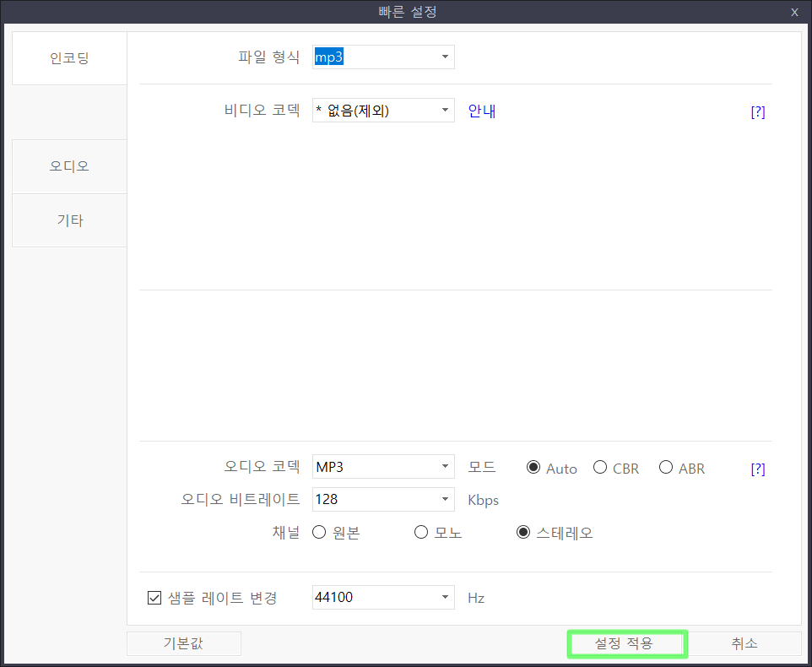Open the 44100 Hz sample rate dropdown

(445, 597)
